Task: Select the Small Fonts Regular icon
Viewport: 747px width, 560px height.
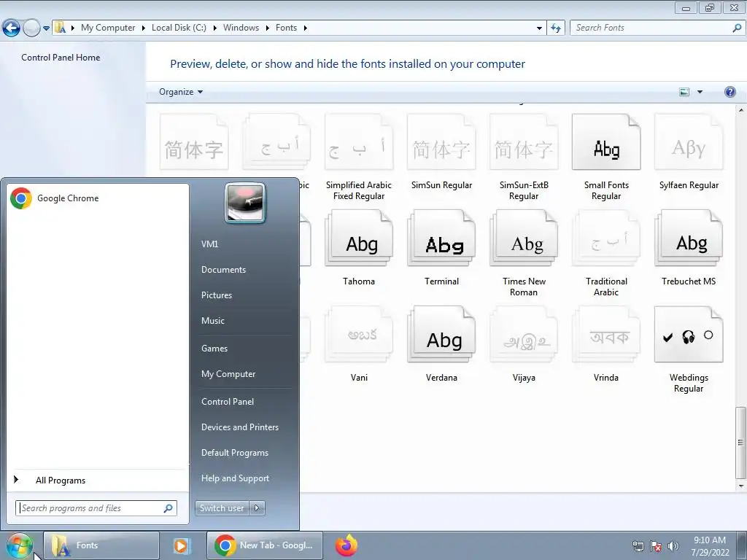Action: coord(606,142)
